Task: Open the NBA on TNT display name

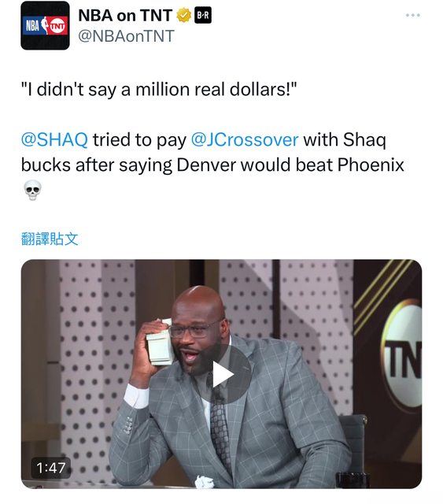Action: point(125,16)
